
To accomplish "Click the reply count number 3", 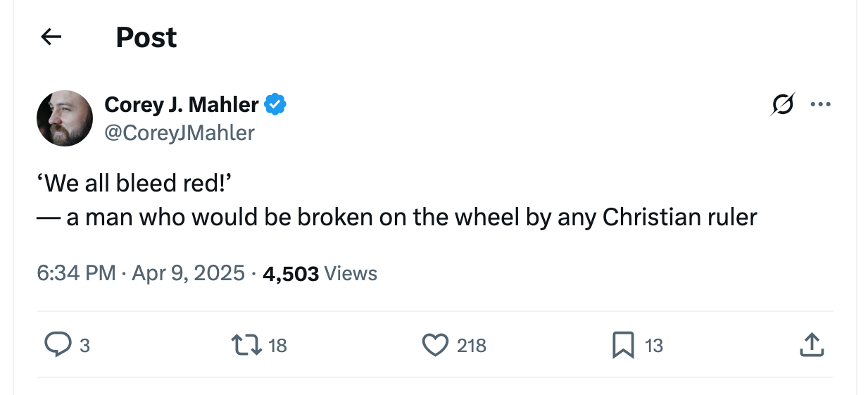I will coord(84,346).
